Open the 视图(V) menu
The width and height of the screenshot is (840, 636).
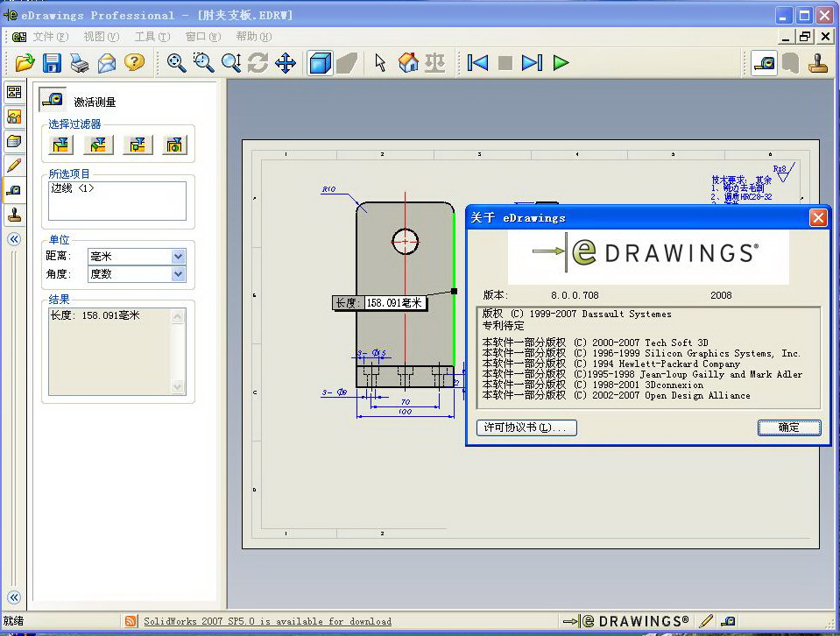click(102, 37)
